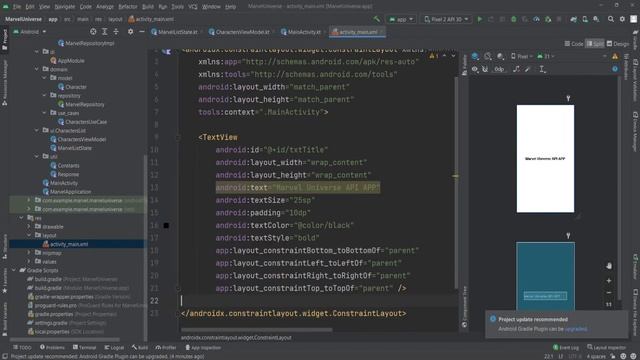The height and width of the screenshot is (360, 640).
Task: Open the Event Log
Action: pyautogui.click(x=566, y=348)
